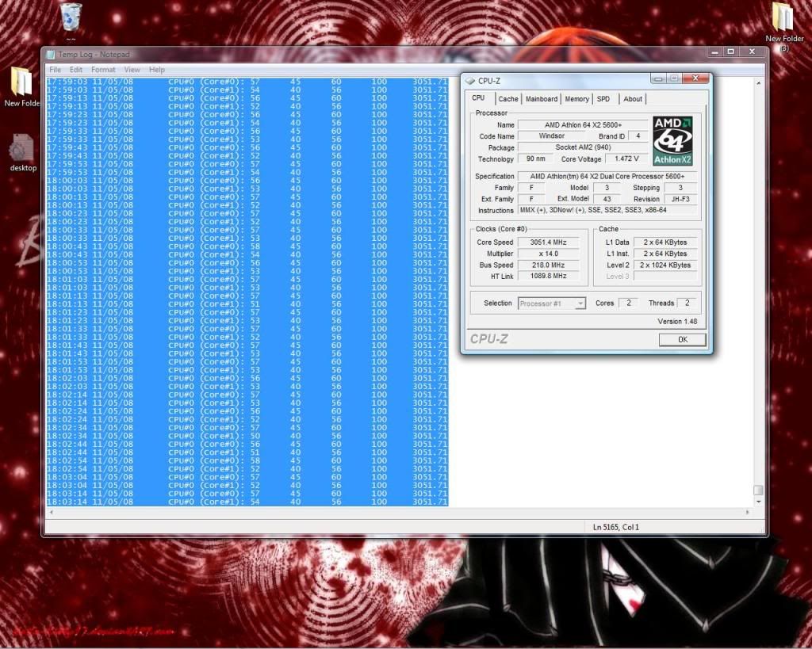Click Notepad horizontal scrollbar left arrow

[51, 512]
